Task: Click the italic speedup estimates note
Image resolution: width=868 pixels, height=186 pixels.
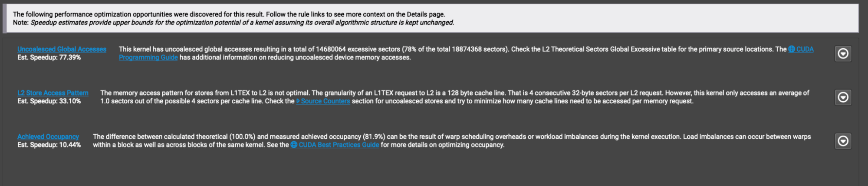Action: [242, 23]
